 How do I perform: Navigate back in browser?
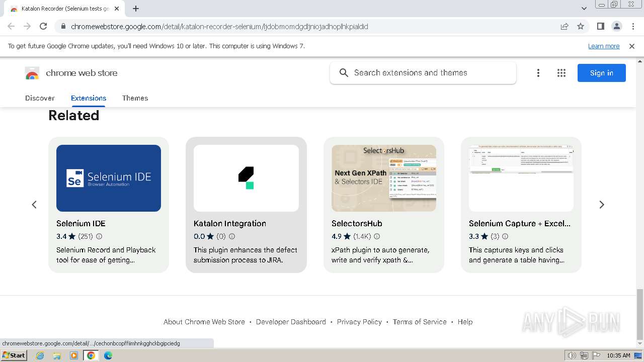pos(11,26)
